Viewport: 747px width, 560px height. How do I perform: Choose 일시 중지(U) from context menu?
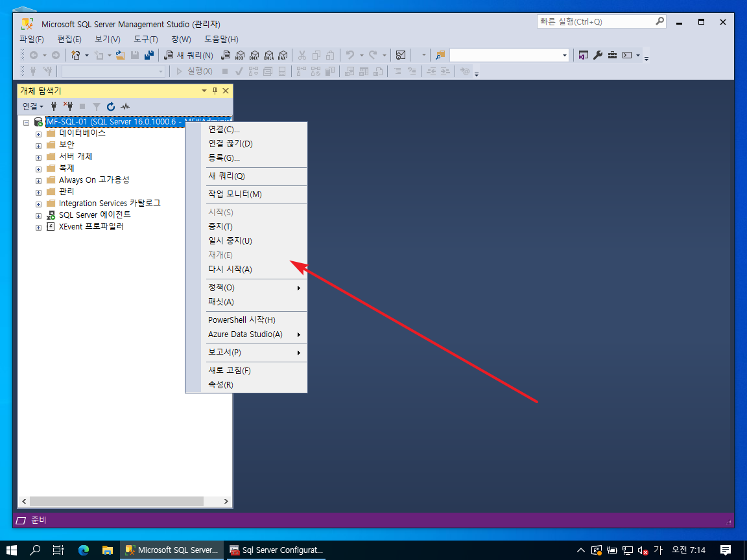pyautogui.click(x=246, y=241)
